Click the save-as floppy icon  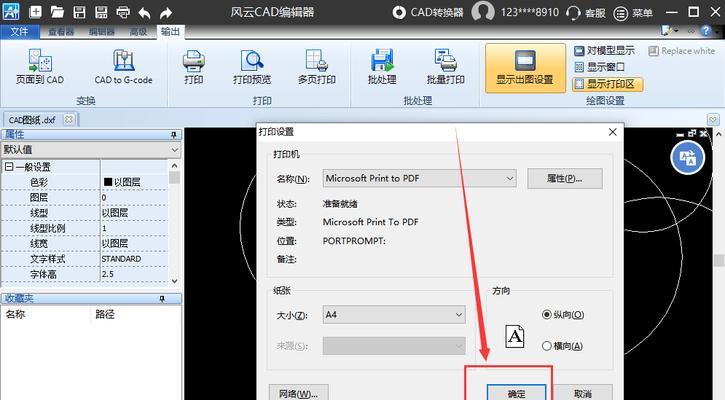(x=101, y=12)
